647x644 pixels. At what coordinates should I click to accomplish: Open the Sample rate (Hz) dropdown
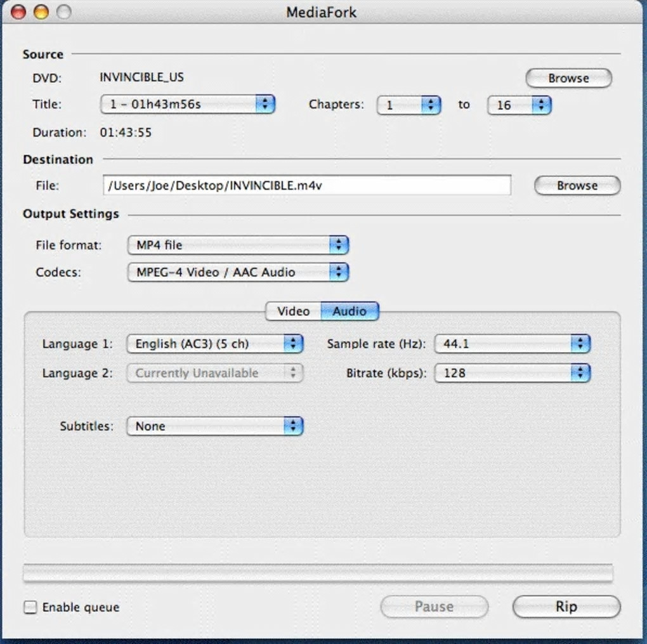[513, 343]
